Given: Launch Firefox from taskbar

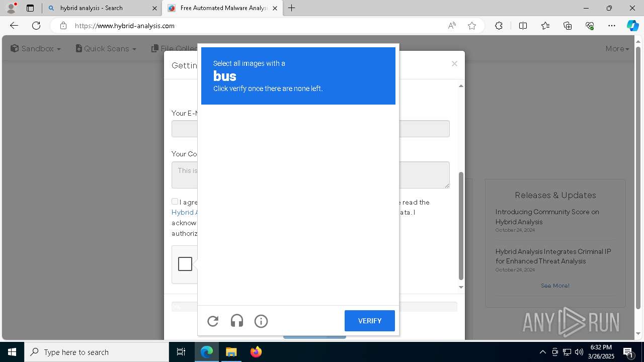Looking at the screenshot, I should pos(256,352).
